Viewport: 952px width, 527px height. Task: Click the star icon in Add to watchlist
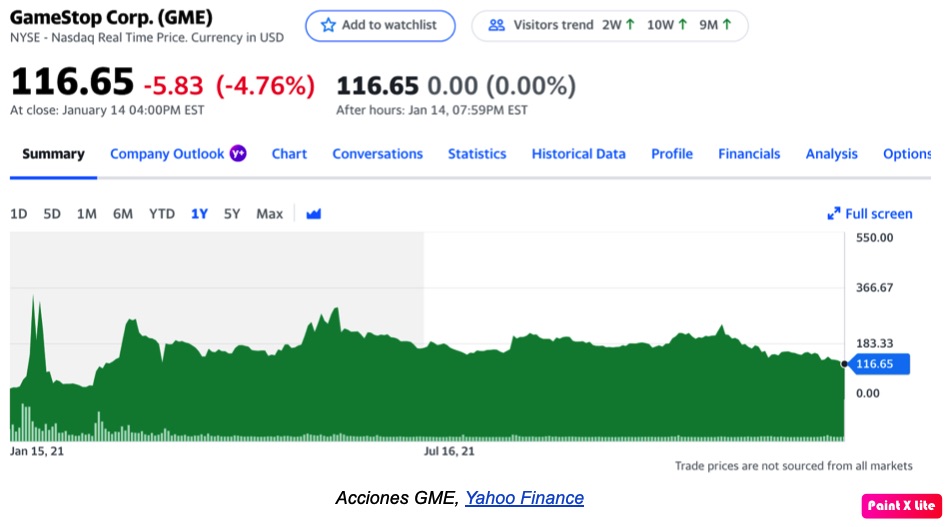coord(328,25)
